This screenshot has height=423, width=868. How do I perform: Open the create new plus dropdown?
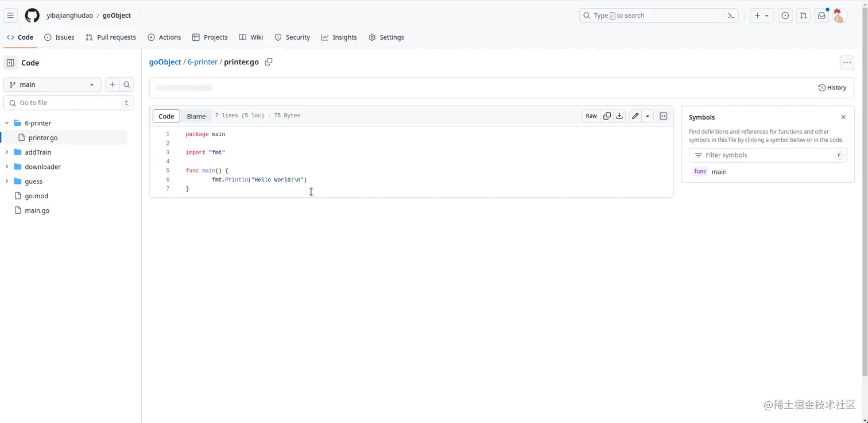[762, 16]
